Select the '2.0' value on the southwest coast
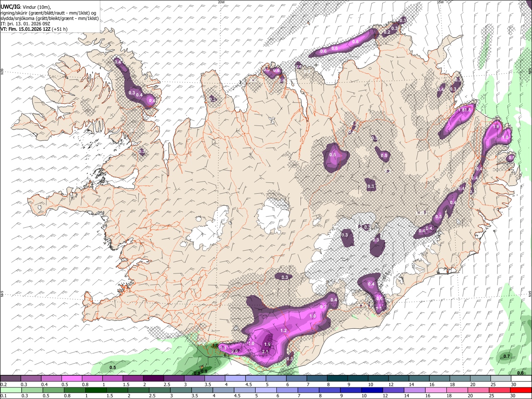The height and width of the screenshot is (399, 532). pyautogui.click(x=234, y=351)
